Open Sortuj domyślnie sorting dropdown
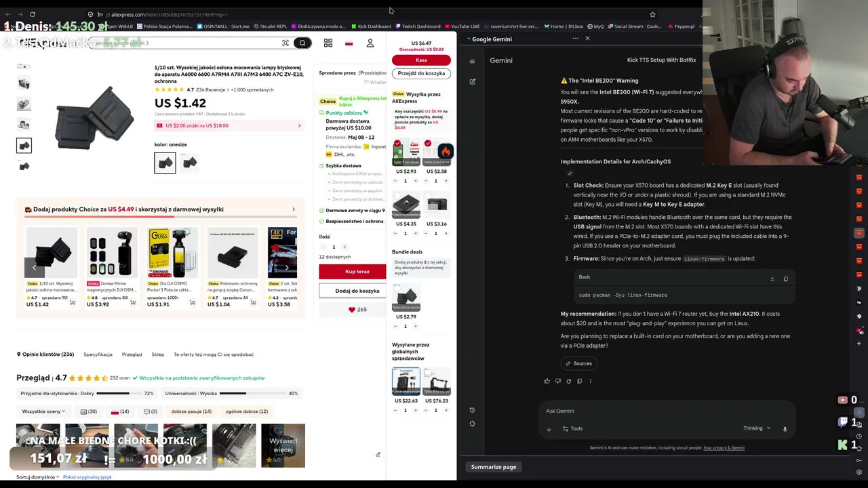Image resolution: width=868 pixels, height=488 pixels. 38,477
